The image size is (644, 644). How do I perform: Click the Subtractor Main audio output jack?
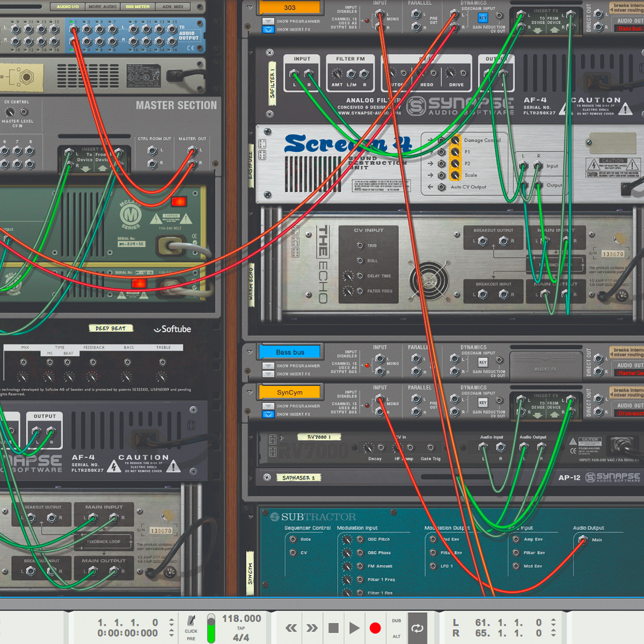(x=583, y=540)
